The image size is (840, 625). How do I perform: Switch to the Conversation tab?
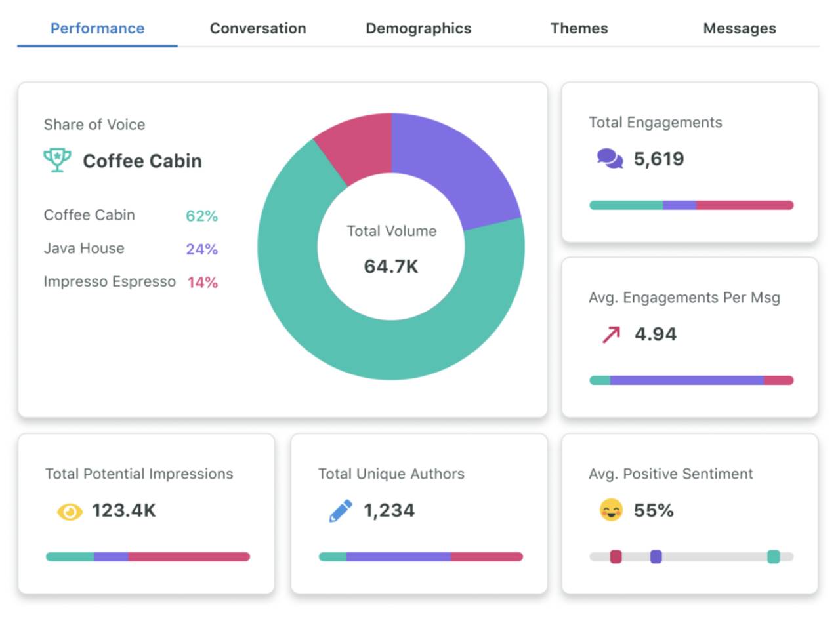point(258,28)
